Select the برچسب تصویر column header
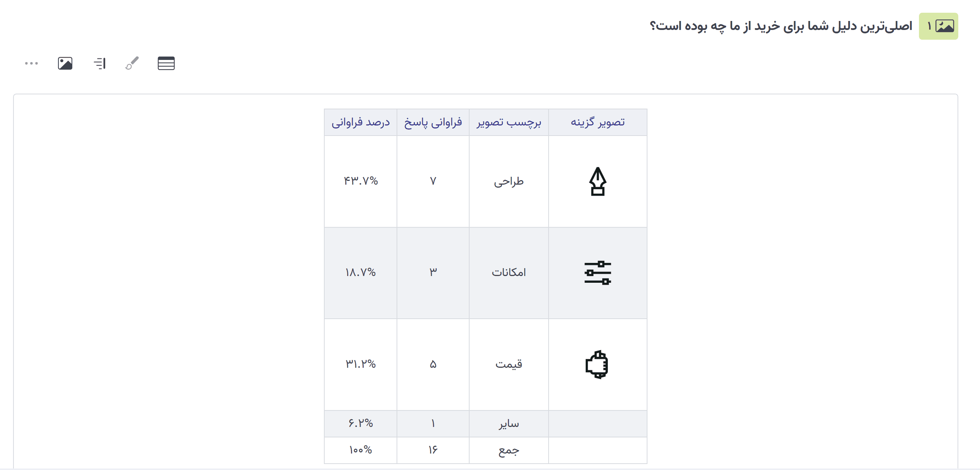Screen dimensions: 980x470 click(x=509, y=122)
